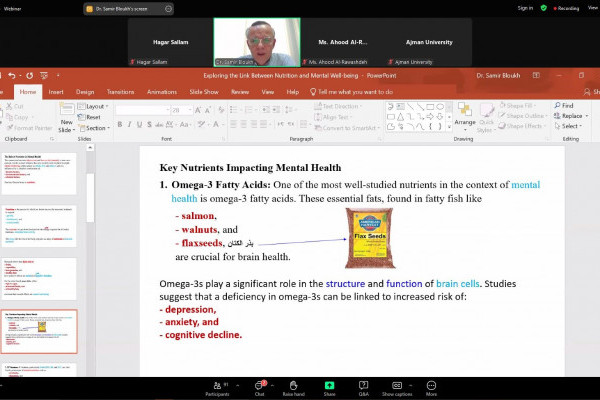
Task: Open the Chat panel
Action: [x=259, y=386]
